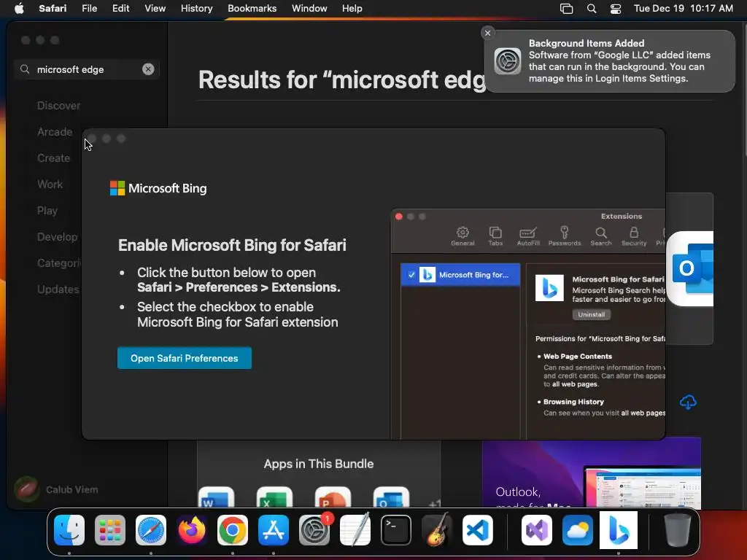Click the cloud download icon for the app
Viewport: 747px width, 560px height.
tap(688, 402)
